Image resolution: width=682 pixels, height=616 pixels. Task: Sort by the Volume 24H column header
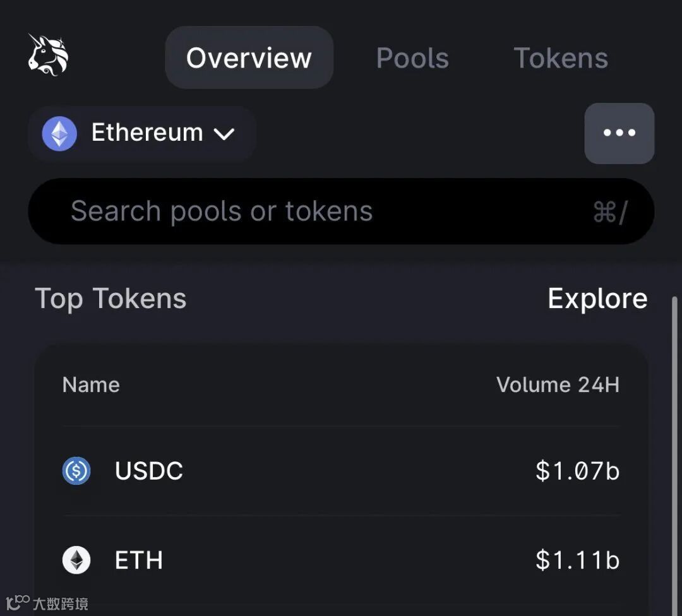(x=558, y=385)
